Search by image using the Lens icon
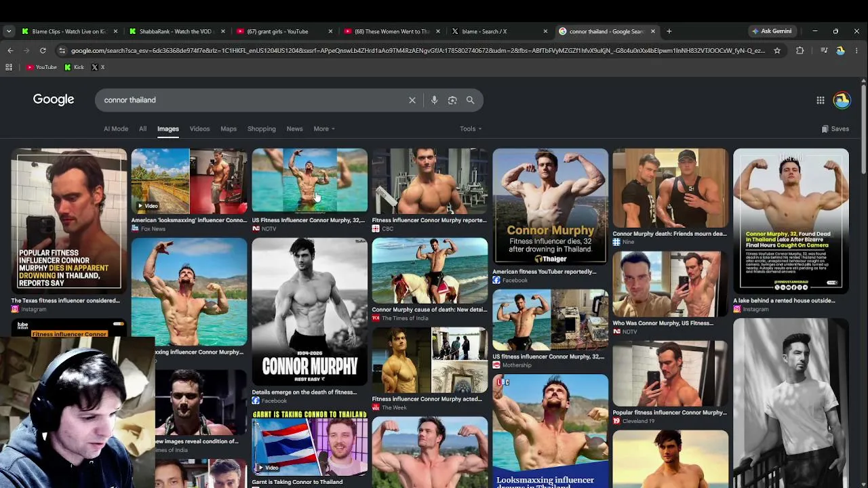Screen dimensions: 868x488 452,100
